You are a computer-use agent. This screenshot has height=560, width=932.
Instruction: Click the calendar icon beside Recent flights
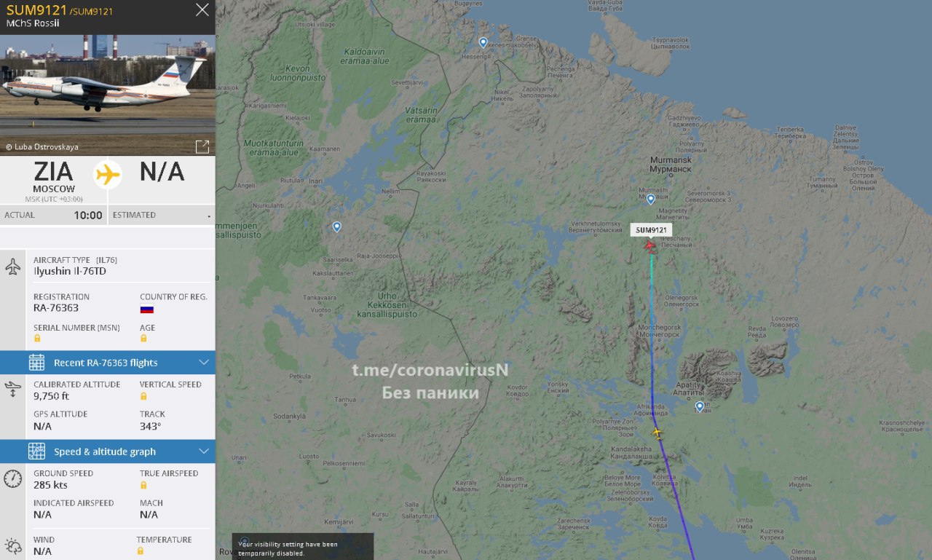(36, 363)
